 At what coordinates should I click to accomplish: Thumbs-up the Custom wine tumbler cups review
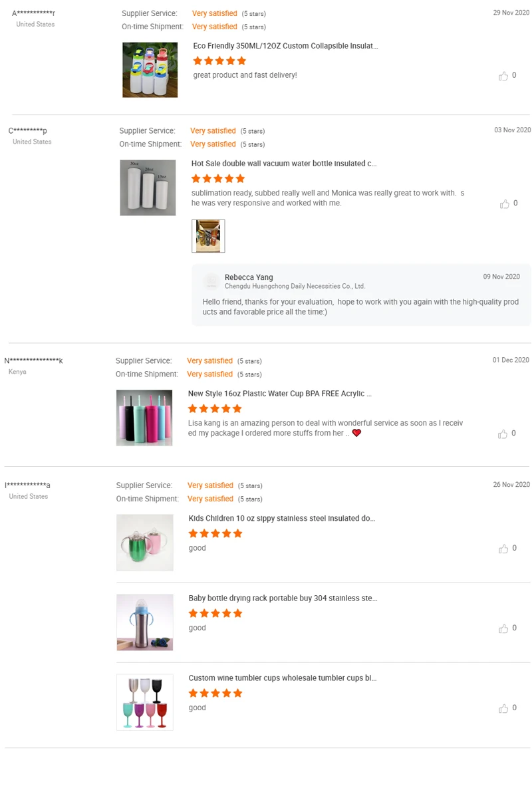click(503, 708)
